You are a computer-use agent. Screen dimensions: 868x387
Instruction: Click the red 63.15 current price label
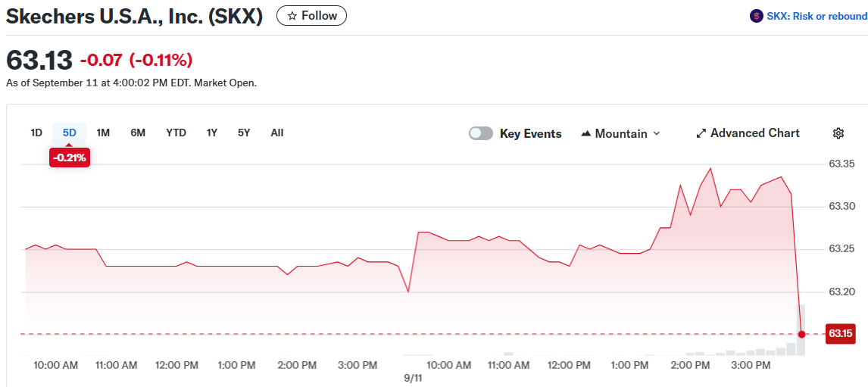[x=840, y=334]
